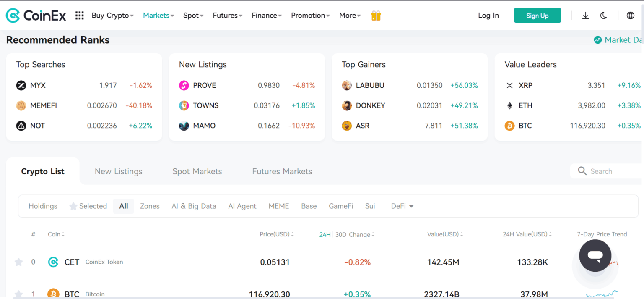Open the chat support bubble icon
The width and height of the screenshot is (644, 299).
[595, 255]
